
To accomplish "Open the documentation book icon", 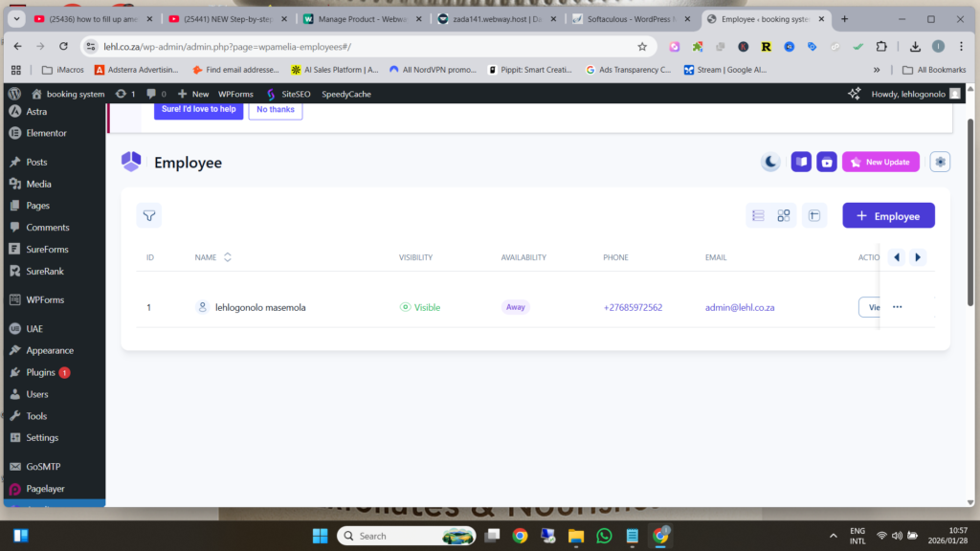I will pos(801,163).
